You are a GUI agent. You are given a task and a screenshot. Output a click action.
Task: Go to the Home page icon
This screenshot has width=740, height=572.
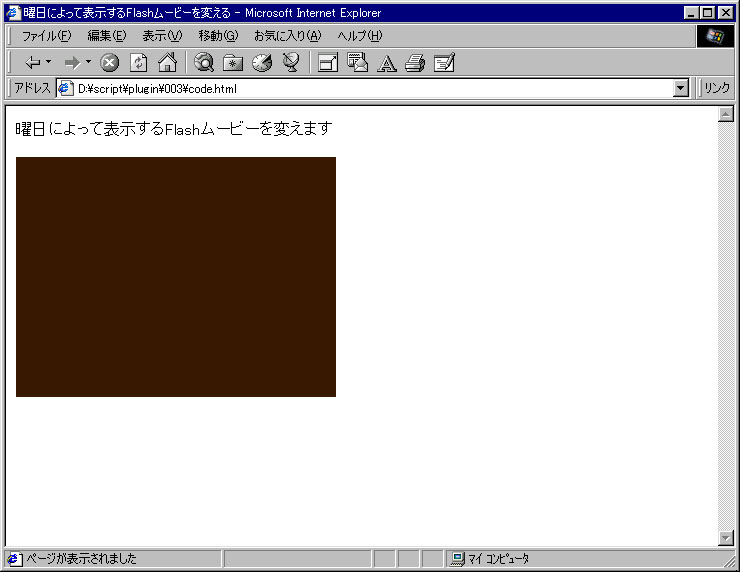click(167, 62)
